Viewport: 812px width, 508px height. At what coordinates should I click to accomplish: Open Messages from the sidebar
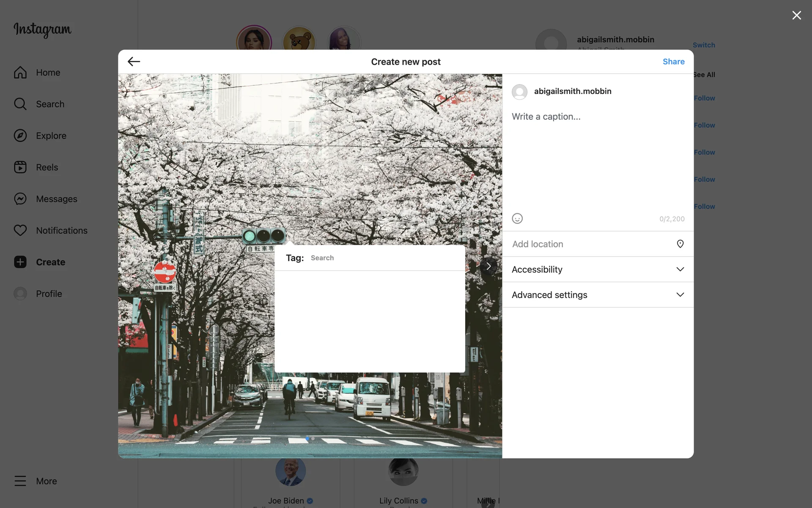click(56, 199)
